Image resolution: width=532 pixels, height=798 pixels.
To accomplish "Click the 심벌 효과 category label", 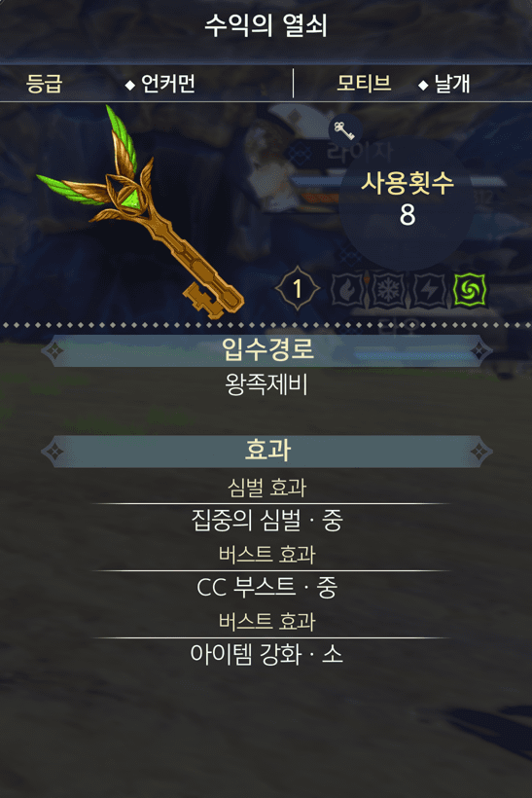I will tap(266, 487).
